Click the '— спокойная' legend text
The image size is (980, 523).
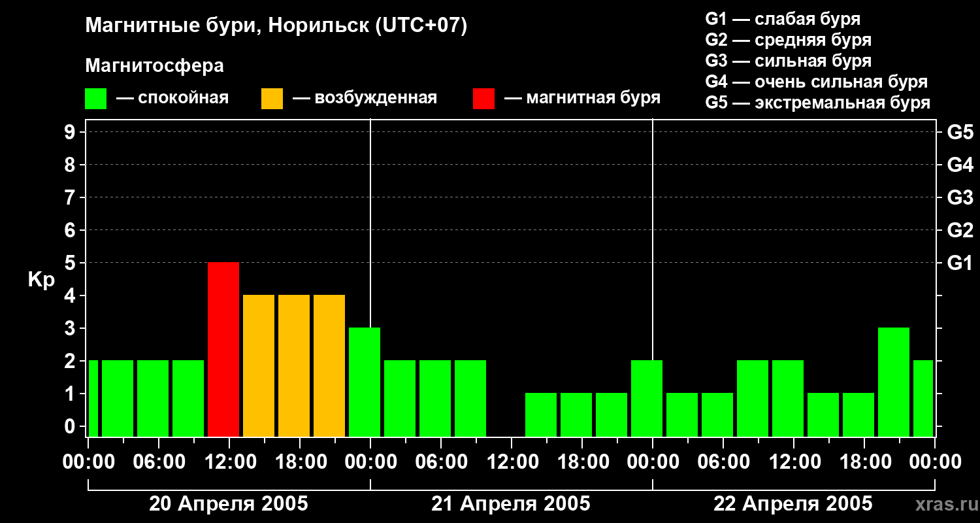[x=172, y=98]
